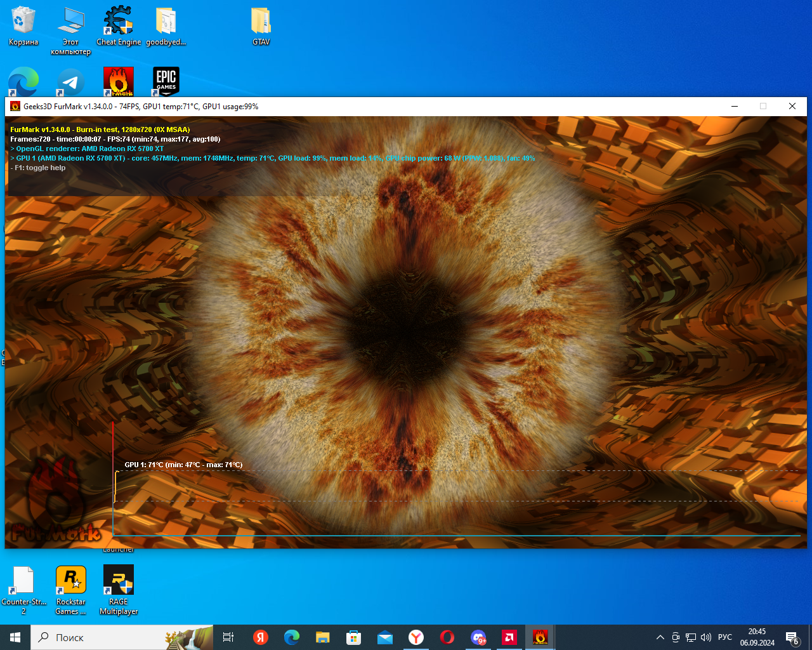Open the red Yandex taskbar icon
This screenshot has height=650, width=812.
[x=260, y=637]
